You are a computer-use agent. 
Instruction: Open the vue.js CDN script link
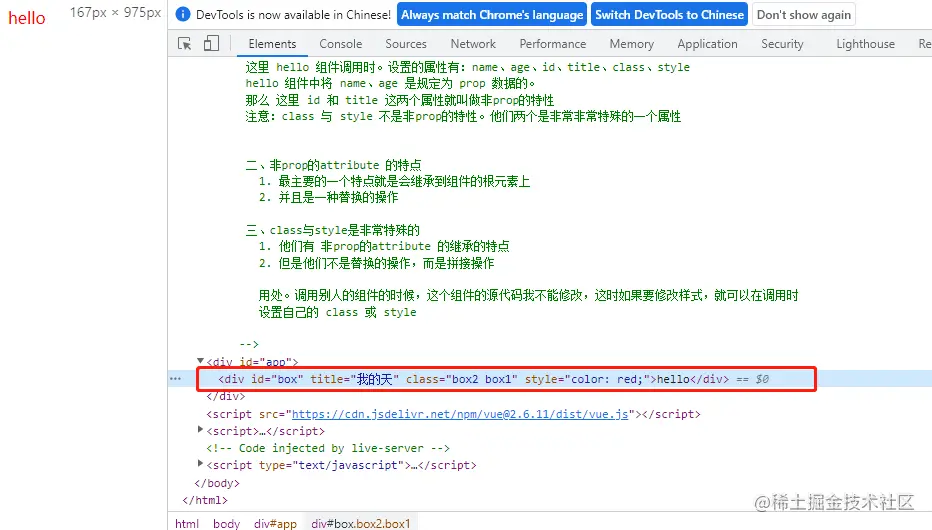point(460,414)
